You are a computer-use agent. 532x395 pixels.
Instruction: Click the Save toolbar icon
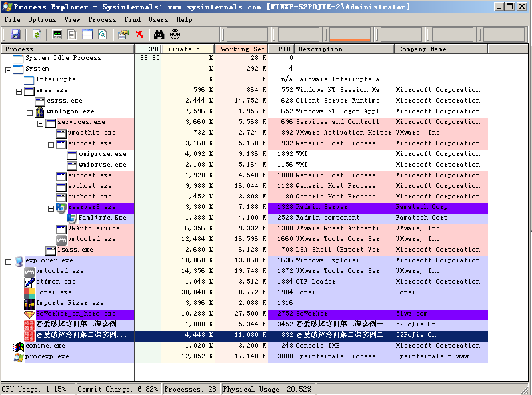[15, 35]
